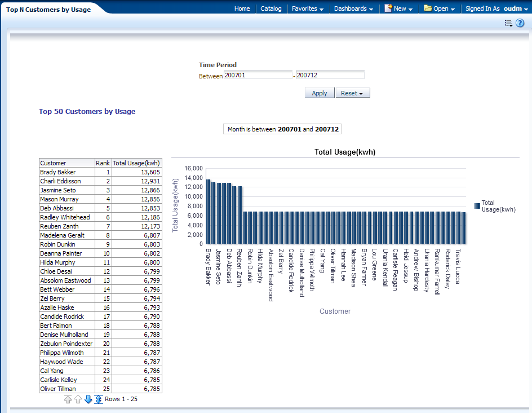532x413 pixels.
Task: Select Azalie Haske row
Action: [x=100, y=307]
